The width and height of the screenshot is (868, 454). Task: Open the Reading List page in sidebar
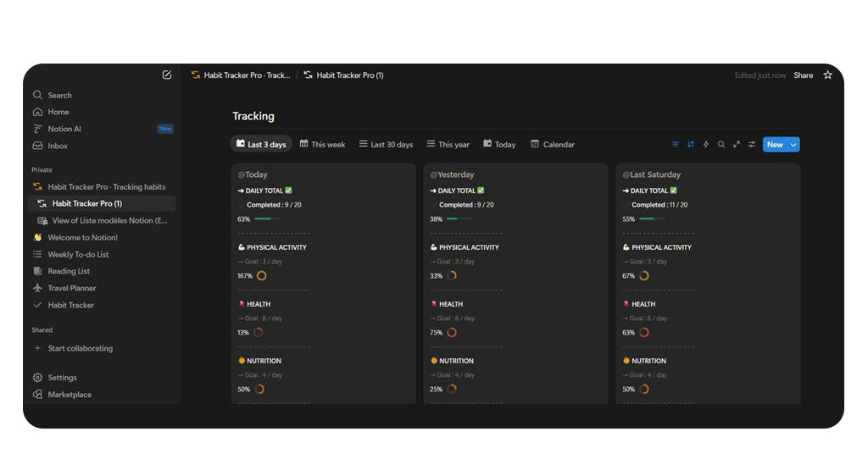click(69, 271)
